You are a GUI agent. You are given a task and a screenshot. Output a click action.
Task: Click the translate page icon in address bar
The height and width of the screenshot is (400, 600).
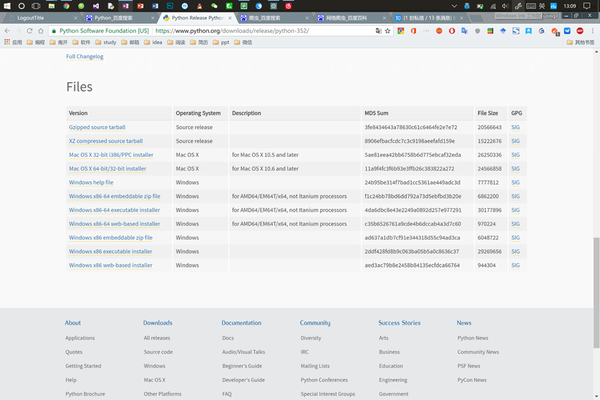pos(378,31)
